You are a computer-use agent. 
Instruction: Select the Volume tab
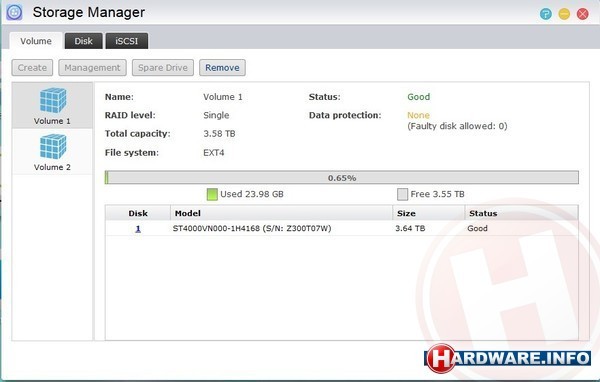tap(36, 41)
